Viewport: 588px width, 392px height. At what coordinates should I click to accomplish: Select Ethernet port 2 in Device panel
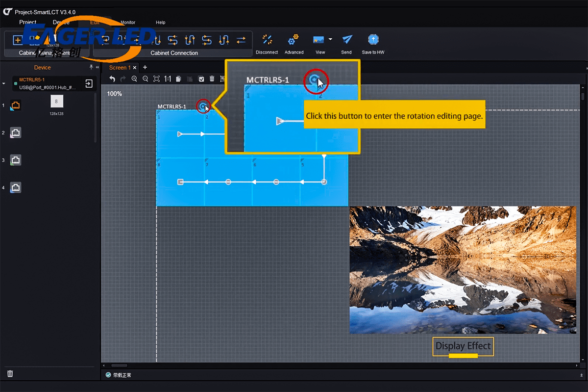[x=16, y=133]
